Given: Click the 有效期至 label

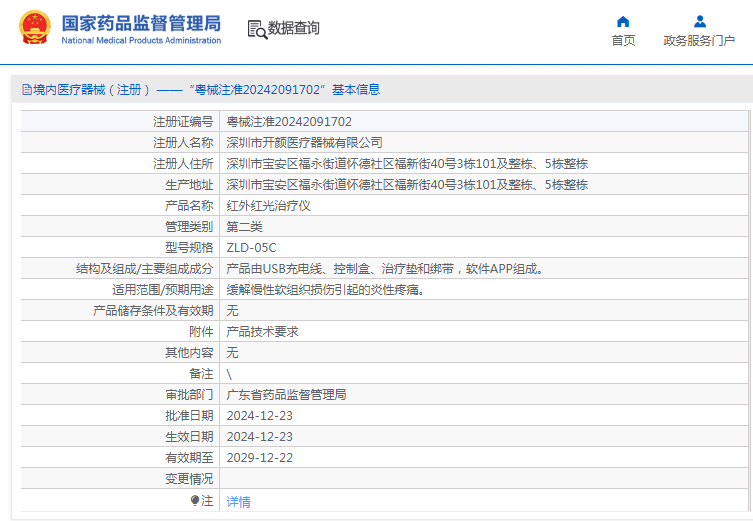Looking at the screenshot, I should coord(189,458).
